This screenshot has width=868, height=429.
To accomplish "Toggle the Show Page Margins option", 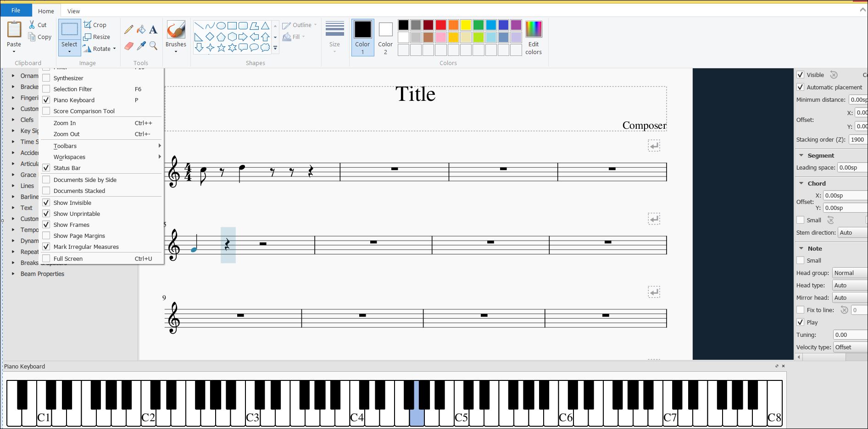I will (78, 236).
